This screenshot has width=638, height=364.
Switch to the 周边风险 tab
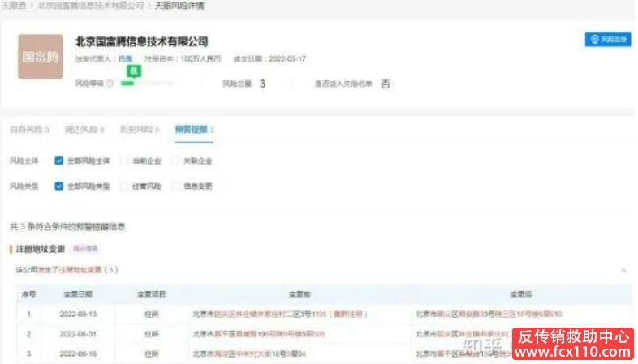point(84,130)
